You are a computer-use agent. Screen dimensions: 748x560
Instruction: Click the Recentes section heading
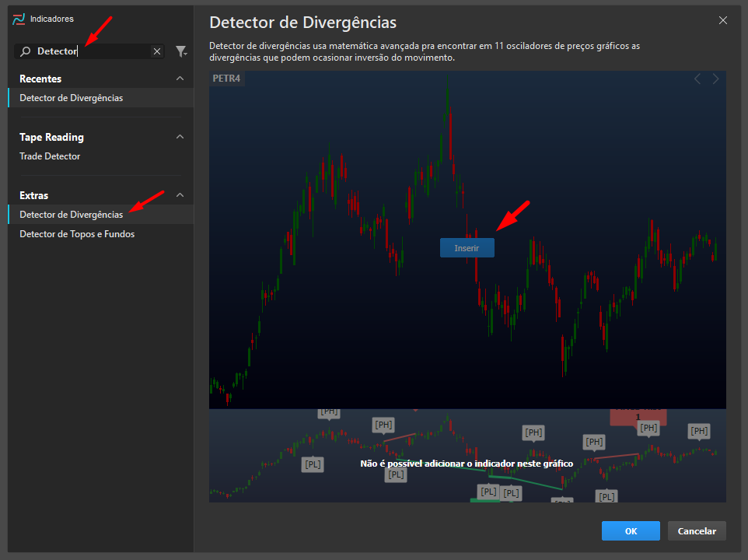point(40,79)
